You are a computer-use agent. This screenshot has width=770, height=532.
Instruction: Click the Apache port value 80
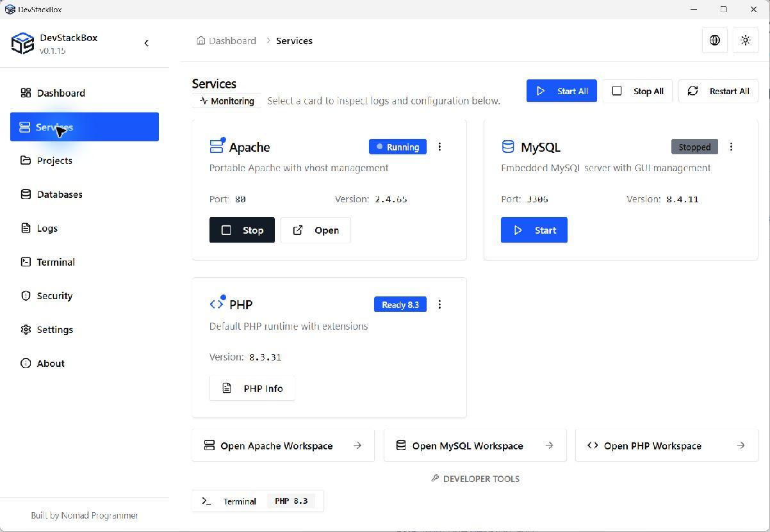click(x=240, y=199)
